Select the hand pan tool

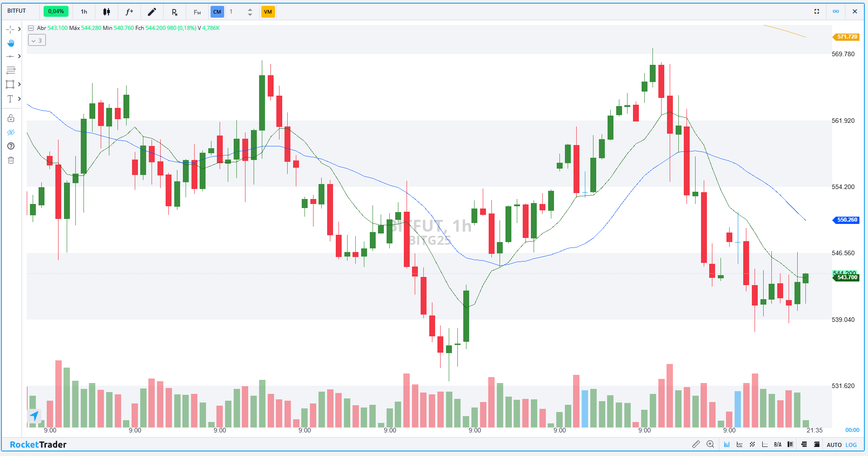click(11, 43)
